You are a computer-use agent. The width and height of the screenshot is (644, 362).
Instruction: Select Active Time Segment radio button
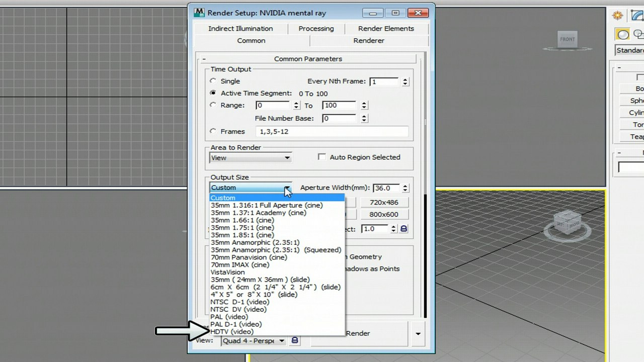tap(213, 93)
